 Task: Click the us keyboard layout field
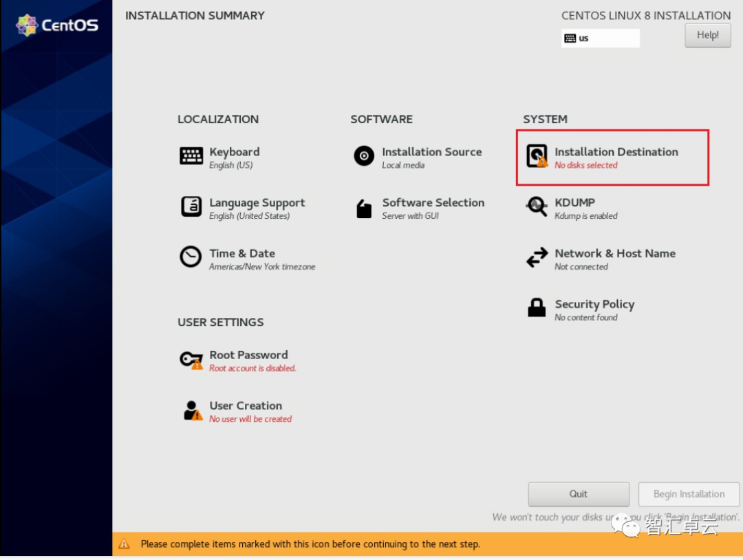(601, 39)
